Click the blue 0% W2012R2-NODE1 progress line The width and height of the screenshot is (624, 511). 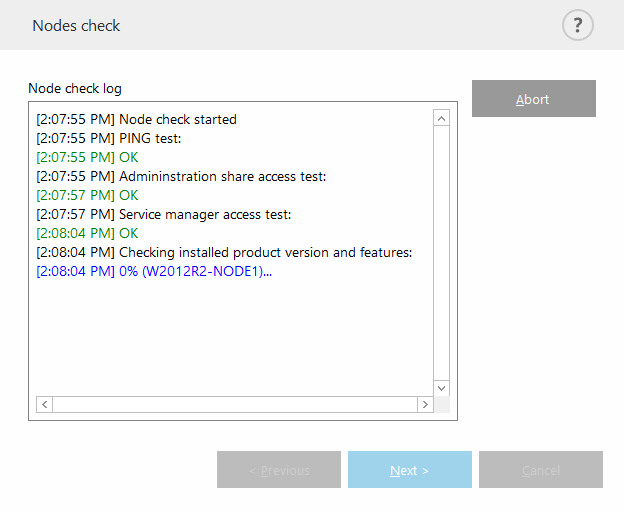click(154, 271)
